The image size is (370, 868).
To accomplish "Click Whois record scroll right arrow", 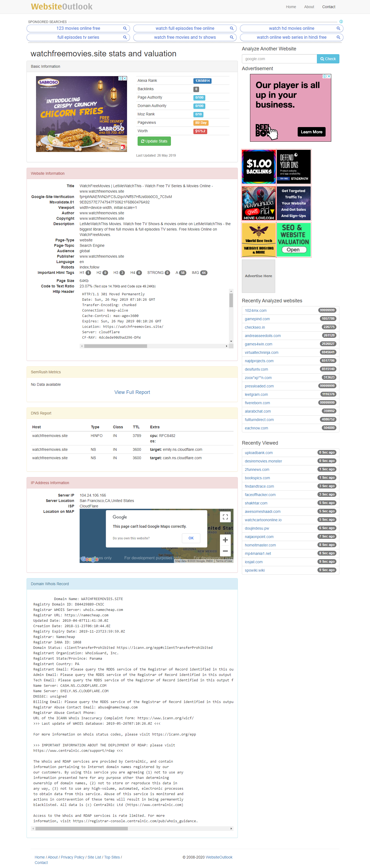I will pos(231,828).
